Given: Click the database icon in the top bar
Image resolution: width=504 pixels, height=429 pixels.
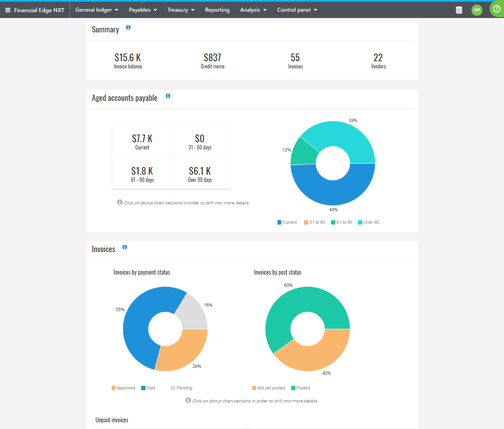Looking at the screenshot, I should 459,9.
